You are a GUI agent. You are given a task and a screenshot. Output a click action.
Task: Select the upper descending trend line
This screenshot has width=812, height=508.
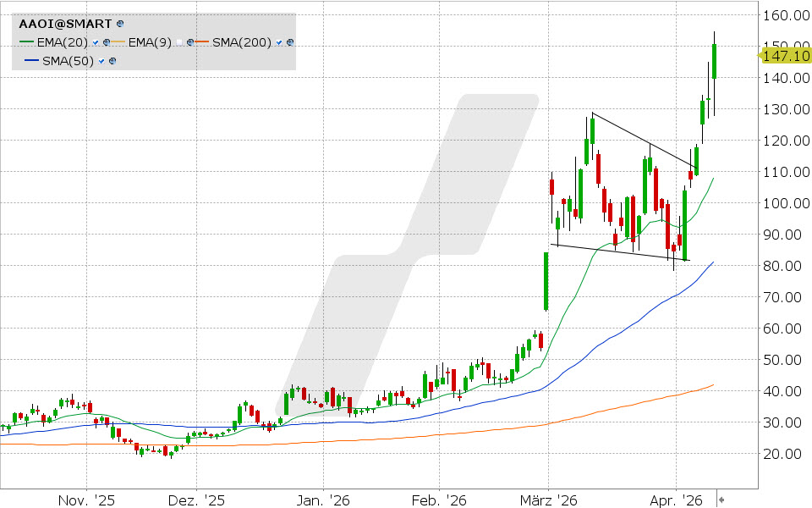pyautogui.click(x=643, y=139)
